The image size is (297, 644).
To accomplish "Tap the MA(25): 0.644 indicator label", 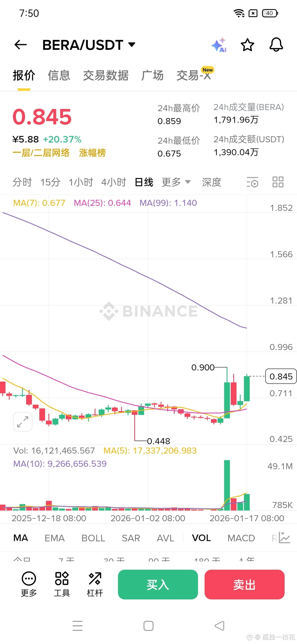I will [102, 203].
